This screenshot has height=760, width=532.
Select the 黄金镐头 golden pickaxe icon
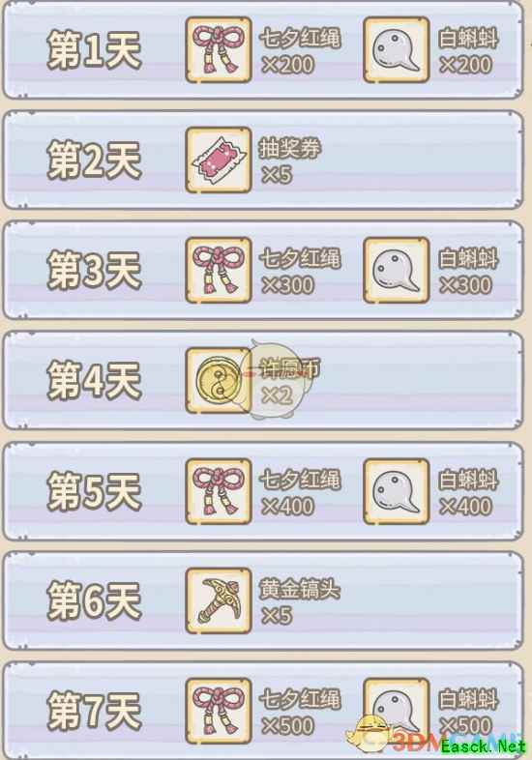(219, 601)
